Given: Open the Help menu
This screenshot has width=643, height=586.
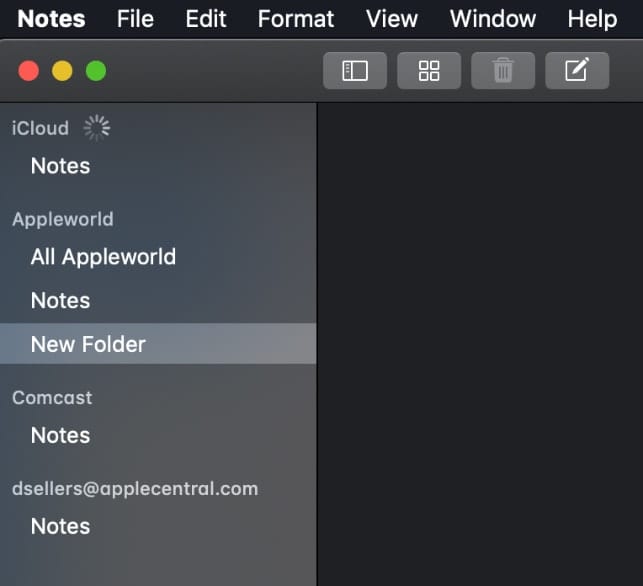Looking at the screenshot, I should 592,19.
